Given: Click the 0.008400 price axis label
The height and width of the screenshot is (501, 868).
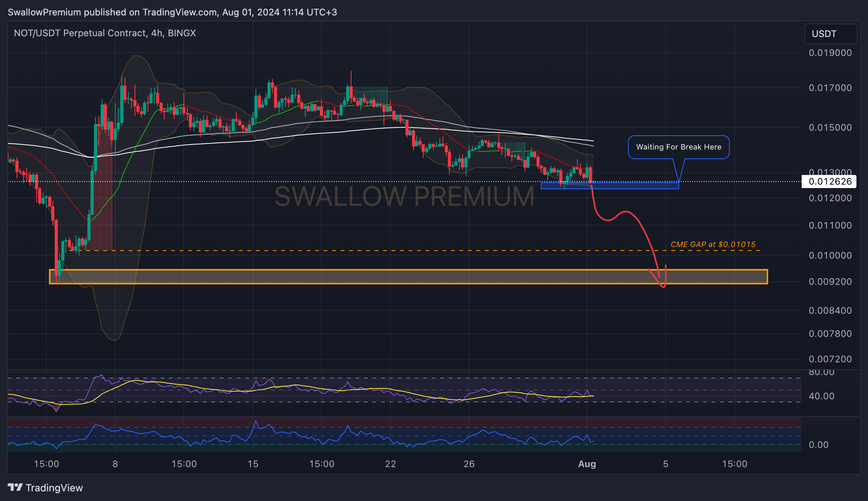Looking at the screenshot, I should (x=830, y=311).
